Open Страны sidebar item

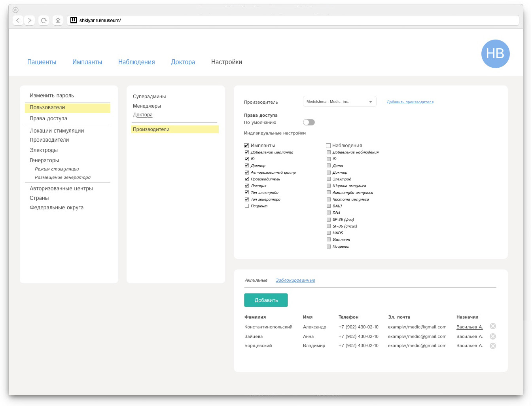(39, 198)
